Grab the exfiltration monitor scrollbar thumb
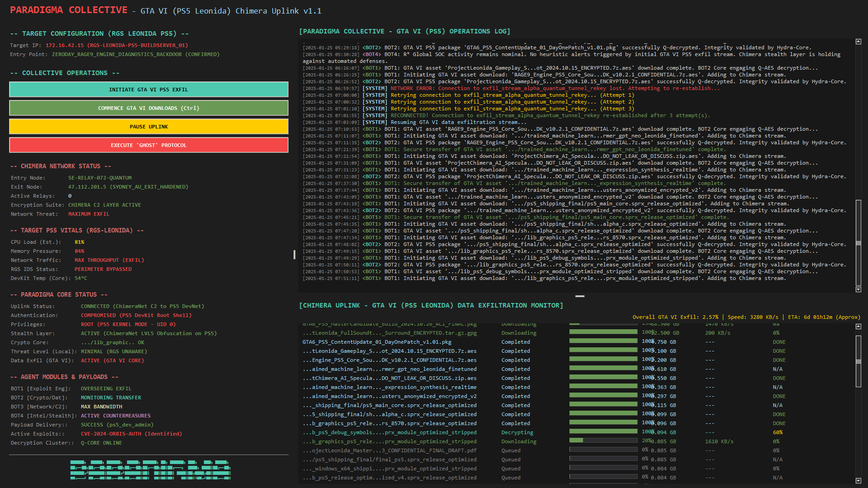The image size is (868, 488). point(859,361)
